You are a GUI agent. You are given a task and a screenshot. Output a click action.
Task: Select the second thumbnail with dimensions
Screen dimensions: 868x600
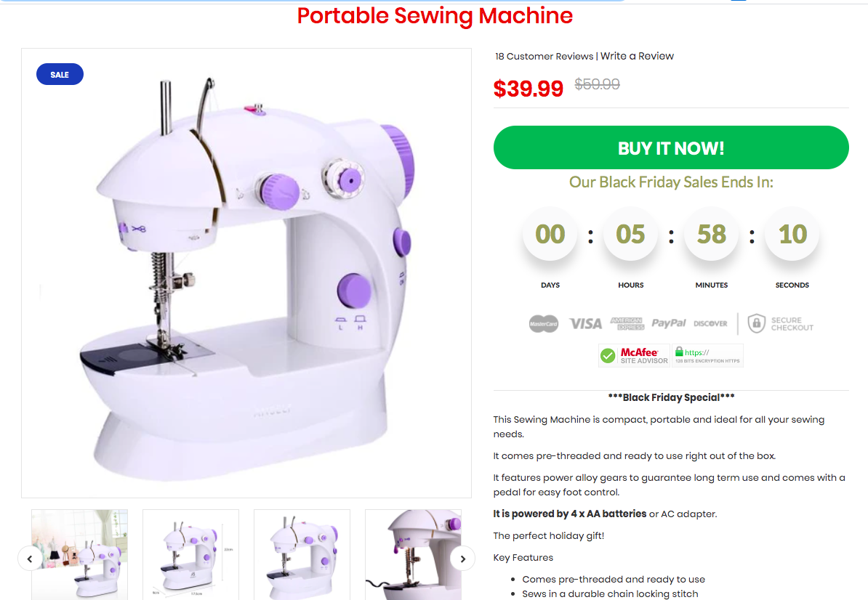tap(190, 555)
